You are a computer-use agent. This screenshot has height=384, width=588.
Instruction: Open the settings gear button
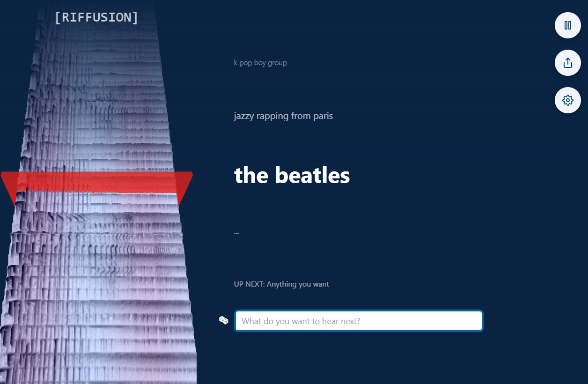point(568,100)
